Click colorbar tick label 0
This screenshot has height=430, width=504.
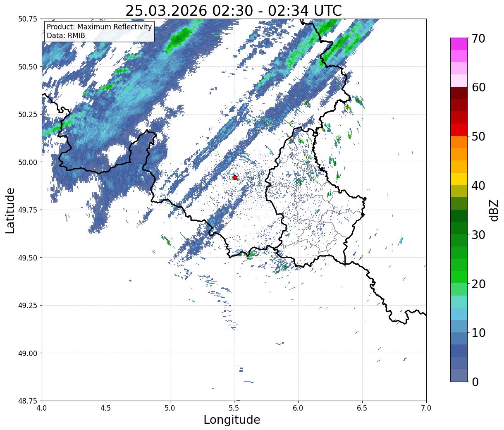point(475,382)
